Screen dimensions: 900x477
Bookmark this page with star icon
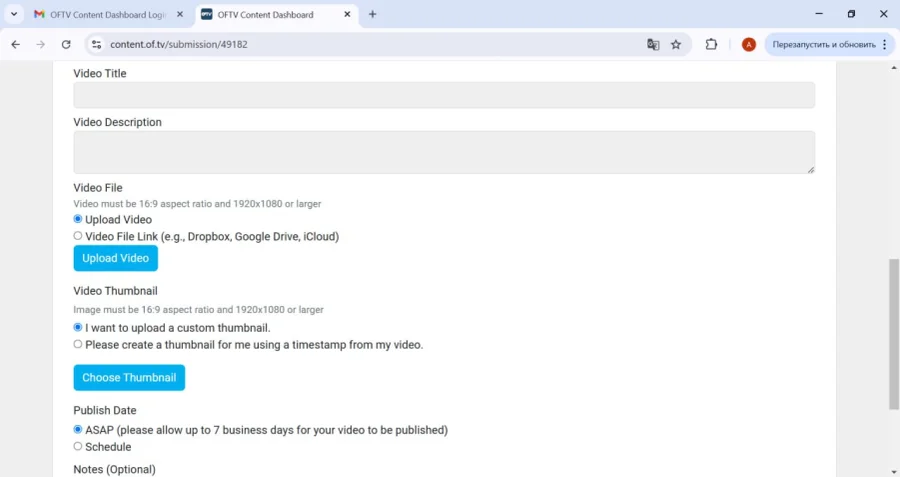pos(676,44)
